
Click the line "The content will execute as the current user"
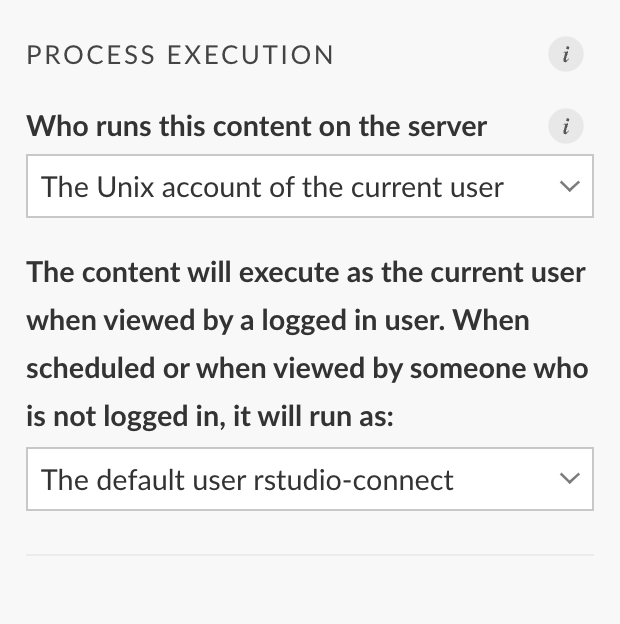point(306,273)
